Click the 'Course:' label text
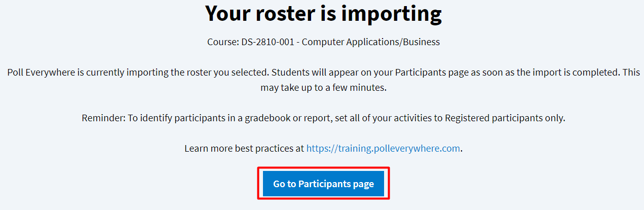Viewport: 644px width, 210px height. coord(220,42)
